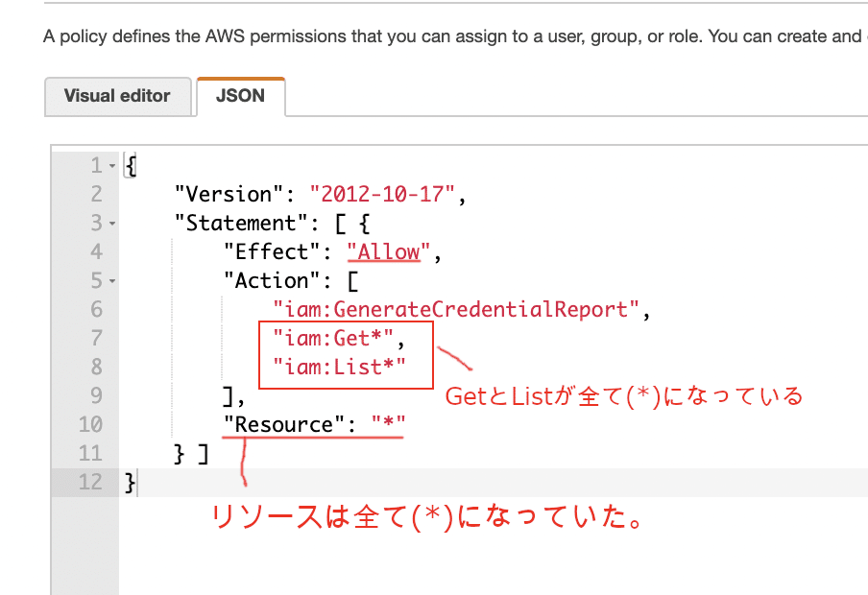Image resolution: width=868 pixels, height=595 pixels.
Task: Select the JSON tab
Action: click(x=241, y=96)
